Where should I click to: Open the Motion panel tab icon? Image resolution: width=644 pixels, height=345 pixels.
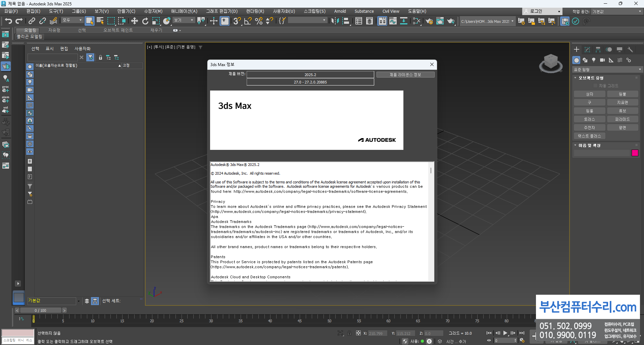tap(609, 50)
